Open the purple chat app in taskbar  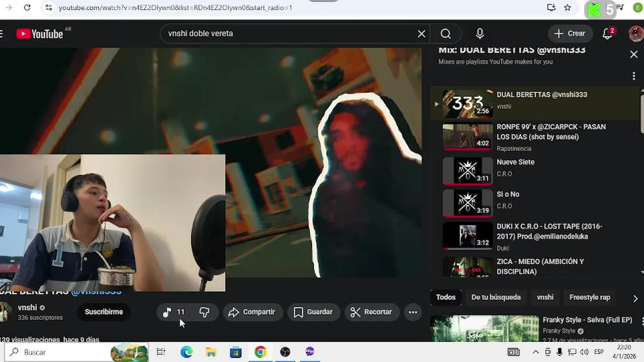point(310,352)
